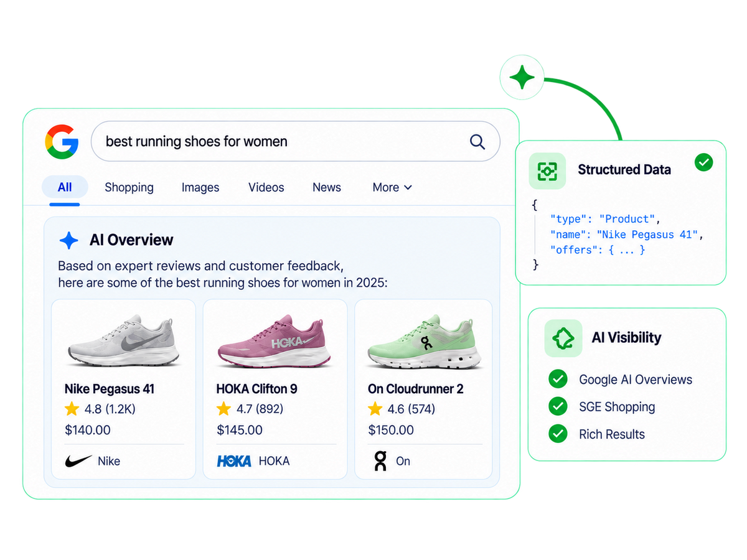Click the 'Based on expert reviews' sentence
Image resolution: width=747 pixels, height=560 pixels.
pos(222,274)
